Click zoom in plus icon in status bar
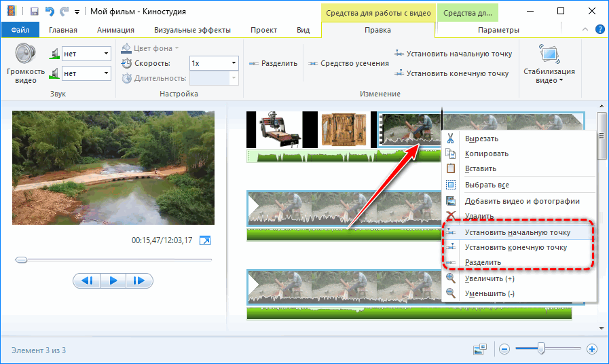This screenshot has width=609, height=364. [x=592, y=349]
